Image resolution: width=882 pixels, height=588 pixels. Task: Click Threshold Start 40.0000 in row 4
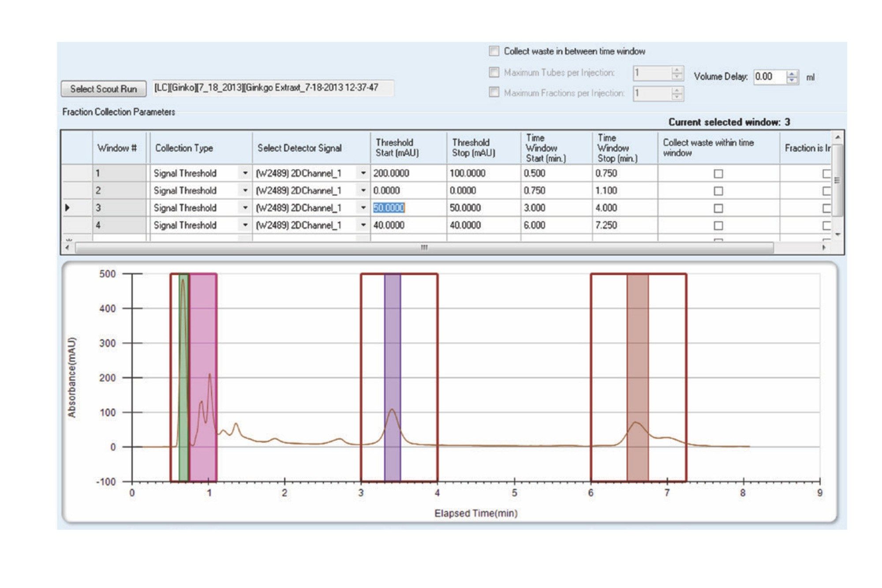(408, 225)
